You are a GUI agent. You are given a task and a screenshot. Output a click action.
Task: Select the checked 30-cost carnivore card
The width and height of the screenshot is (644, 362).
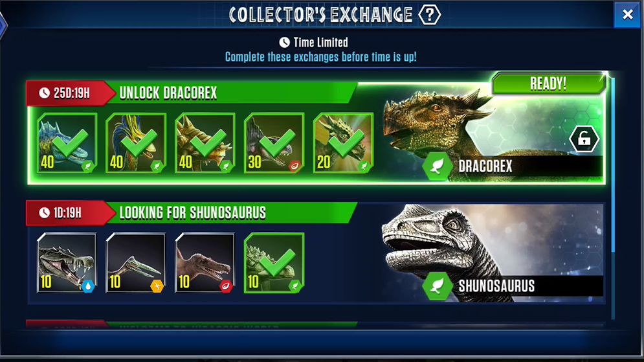click(x=274, y=143)
